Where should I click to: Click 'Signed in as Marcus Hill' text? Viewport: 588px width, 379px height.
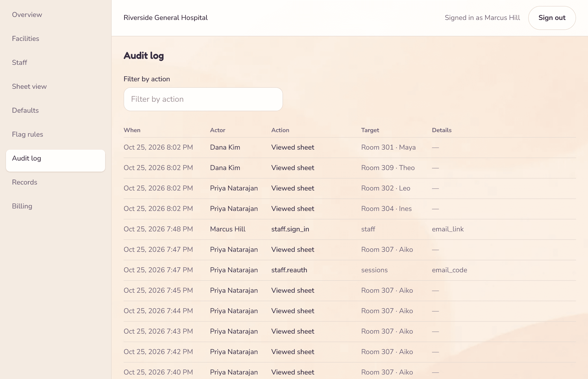482,18
